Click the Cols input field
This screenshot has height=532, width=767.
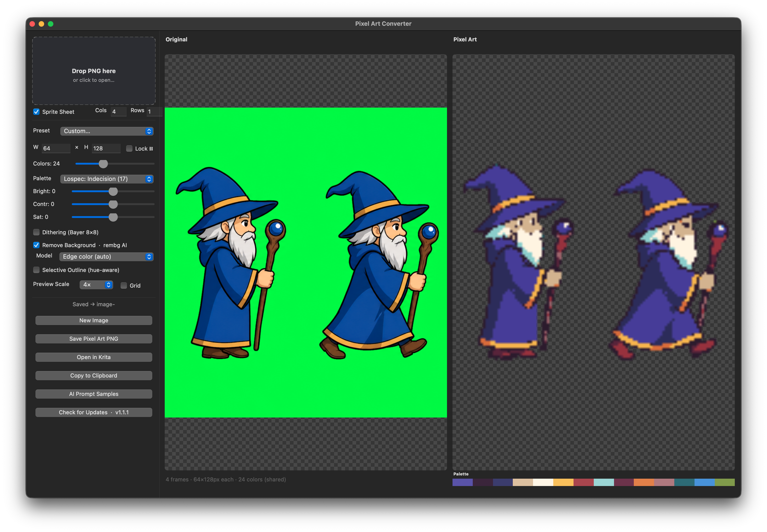(x=118, y=112)
